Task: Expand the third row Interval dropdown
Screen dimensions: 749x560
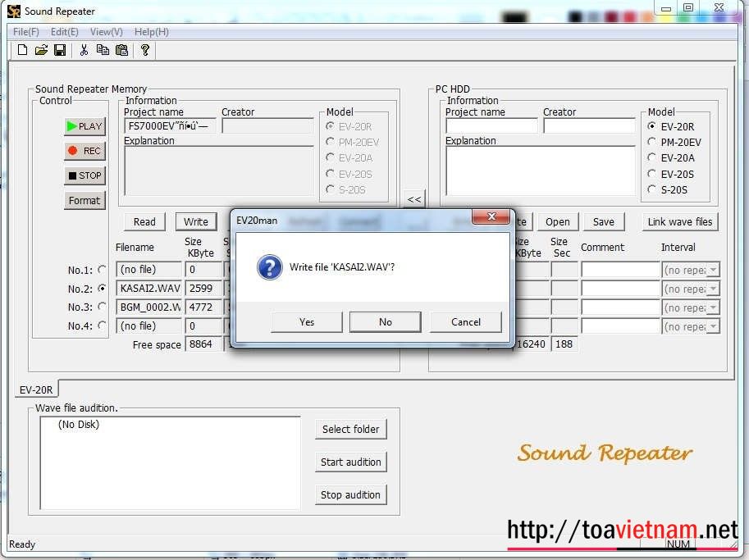Action: click(713, 308)
